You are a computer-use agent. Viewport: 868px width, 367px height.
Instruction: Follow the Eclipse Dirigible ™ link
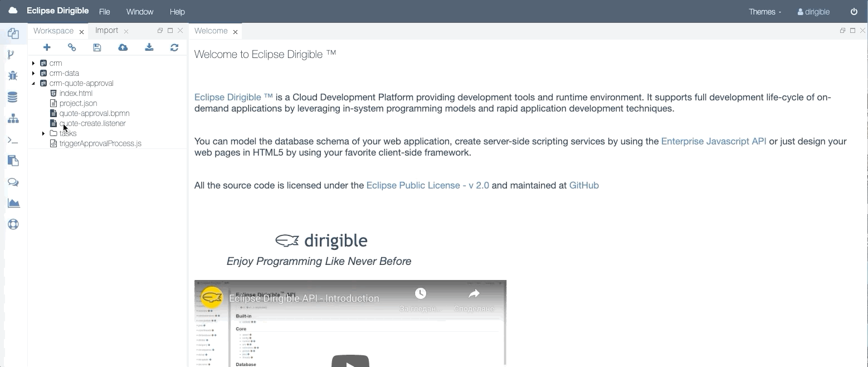[233, 97]
